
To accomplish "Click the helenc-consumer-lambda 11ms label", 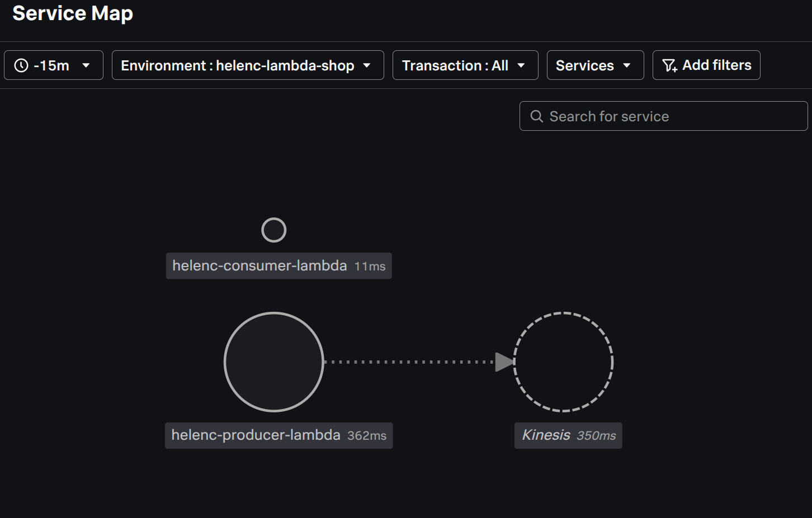I will coord(279,266).
